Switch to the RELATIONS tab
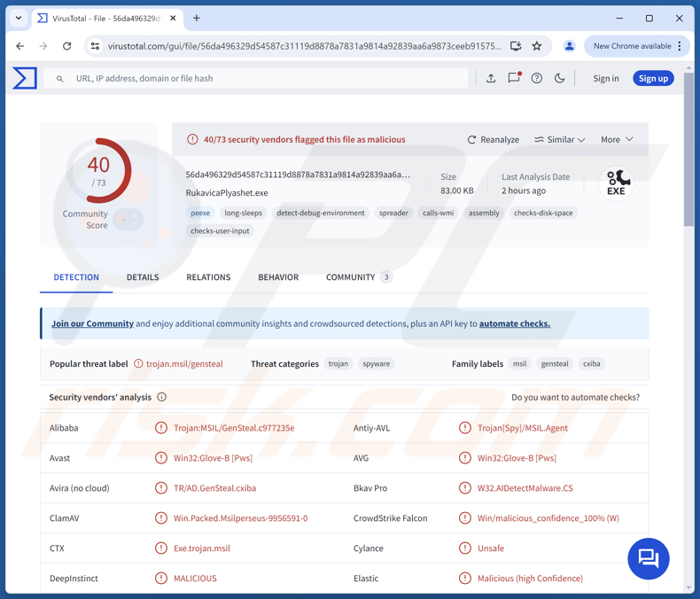This screenshot has height=599, width=700. tap(208, 277)
